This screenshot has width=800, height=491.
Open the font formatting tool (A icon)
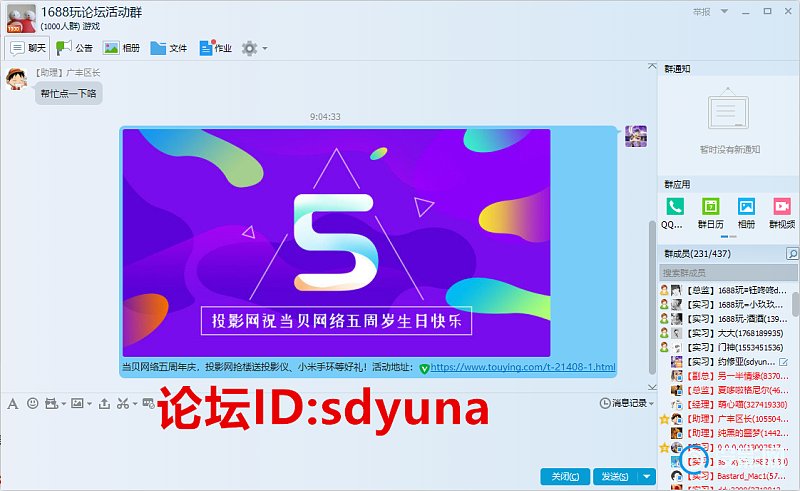tap(13, 404)
